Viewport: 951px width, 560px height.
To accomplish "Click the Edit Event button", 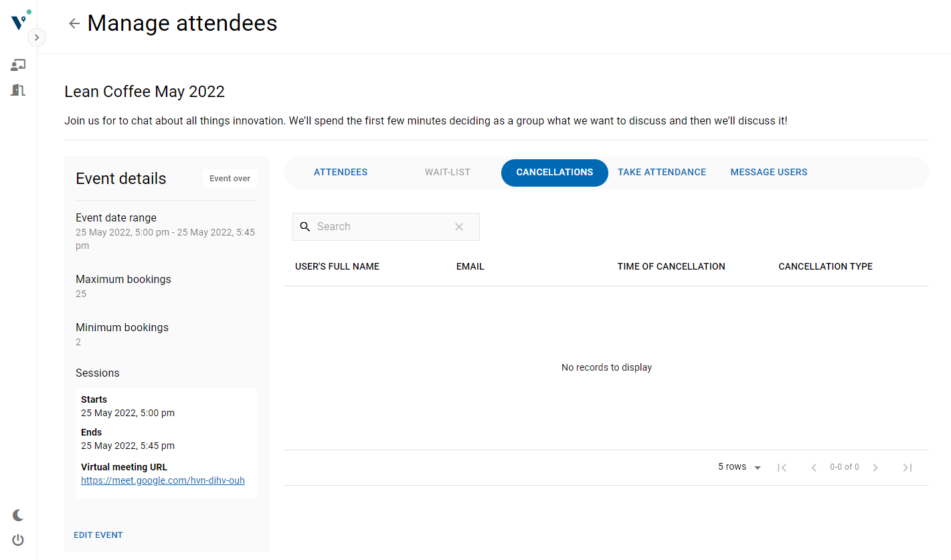I will click(x=98, y=535).
